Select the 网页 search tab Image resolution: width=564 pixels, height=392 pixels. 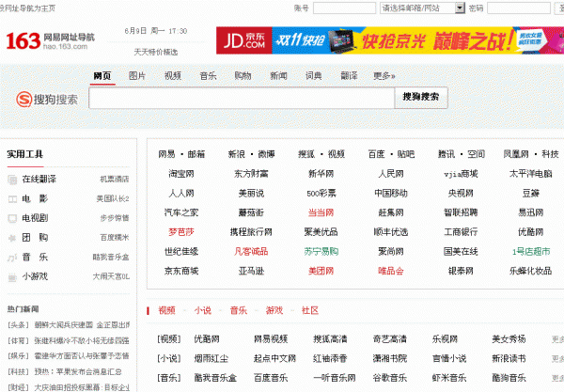pos(102,76)
